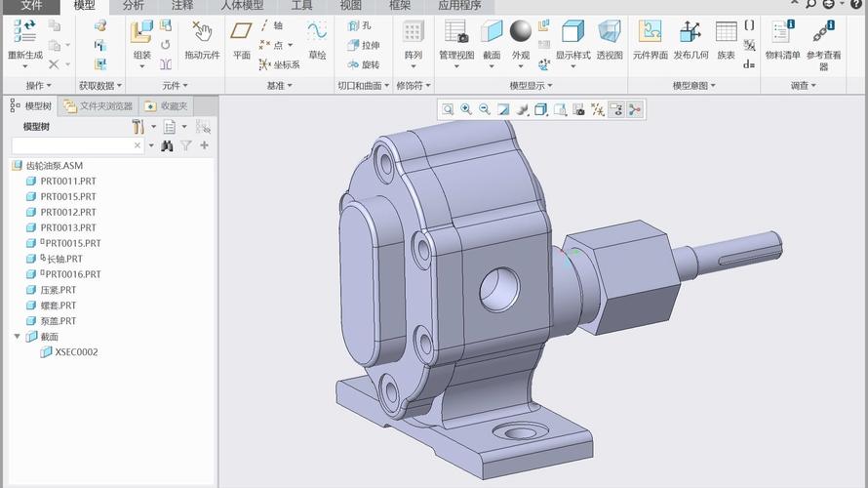Viewport: 868px width, 488px height.
Task: Select the 孔 (Hole) tool
Action: [360, 25]
